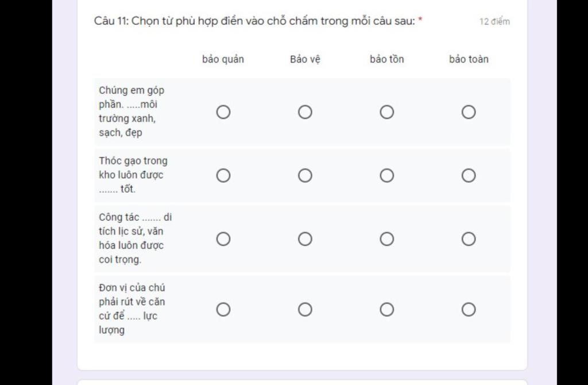Pick 'bảo toàn' for 'Đơn vị của chú' row
Image resolution: width=588 pixels, height=385 pixels.
469,310
